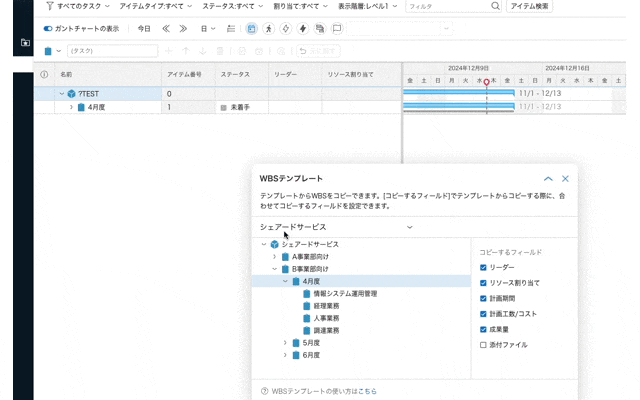Click the info circle icon in the table header
The height and width of the screenshot is (400, 640).
[x=44, y=74]
